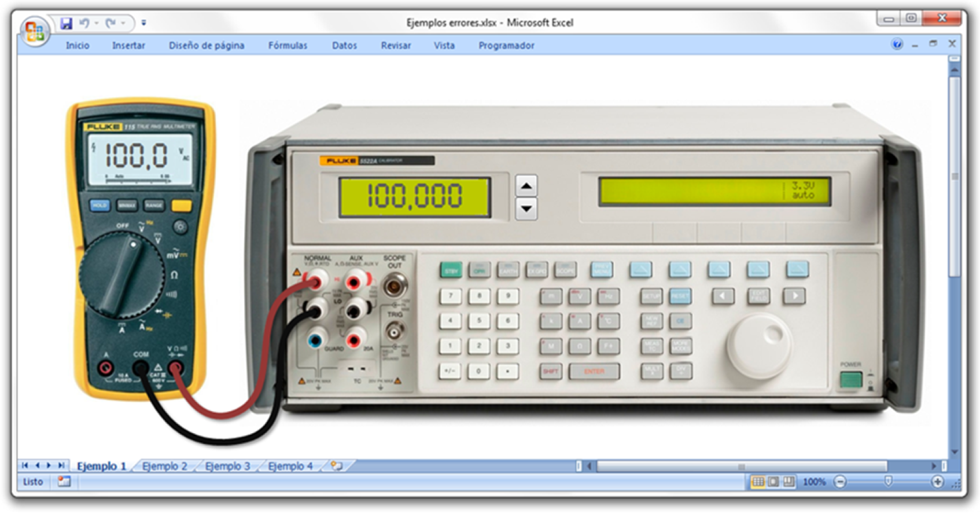The width and height of the screenshot is (980, 513).
Task: Select the calibrator display showing 100,000
Action: (x=415, y=196)
